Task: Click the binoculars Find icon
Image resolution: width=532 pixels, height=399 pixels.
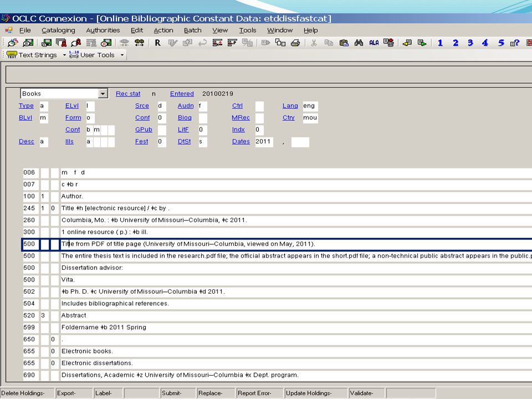Action: [x=359, y=43]
